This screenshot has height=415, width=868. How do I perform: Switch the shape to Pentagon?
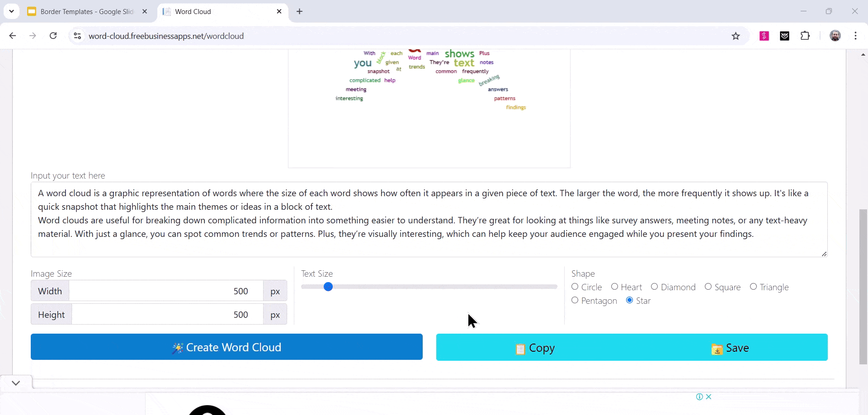[x=576, y=300]
